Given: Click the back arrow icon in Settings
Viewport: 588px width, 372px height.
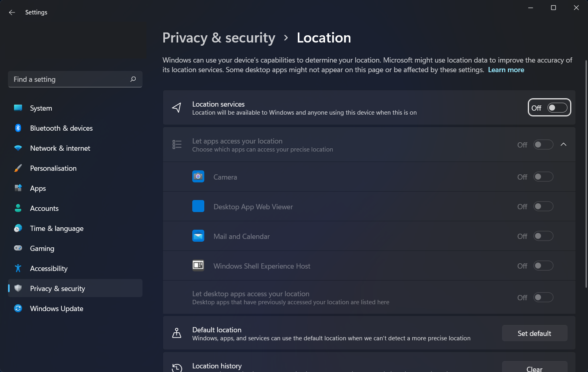Looking at the screenshot, I should (x=12, y=12).
